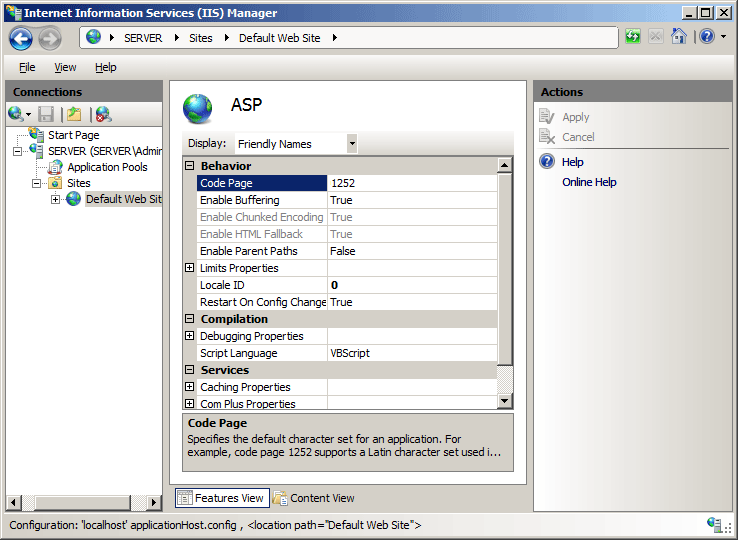Expand Com Plus Properties
738x540 pixels.
[189, 403]
